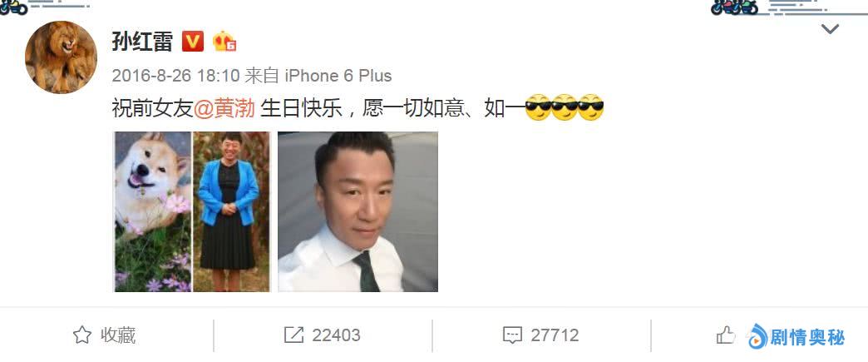Viewport: 868px width, 362px height.
Task: Click the crown membership level badge
Action: [x=224, y=42]
